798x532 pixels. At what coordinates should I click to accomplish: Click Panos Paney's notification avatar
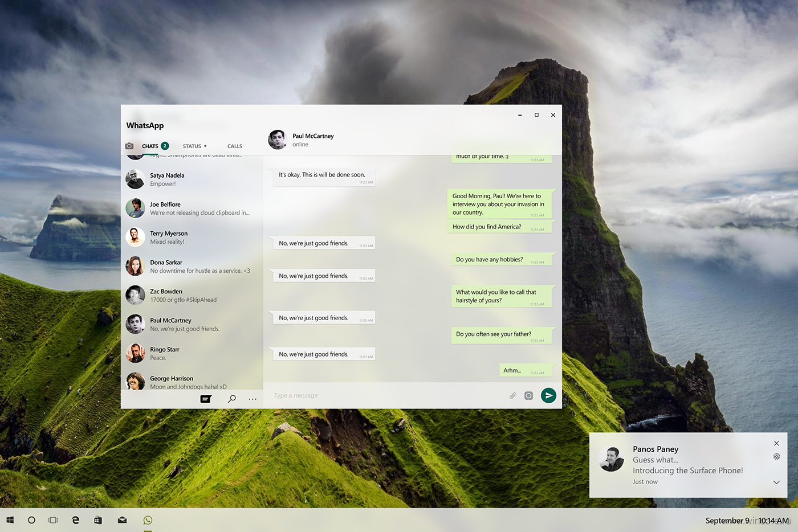pyautogui.click(x=612, y=459)
